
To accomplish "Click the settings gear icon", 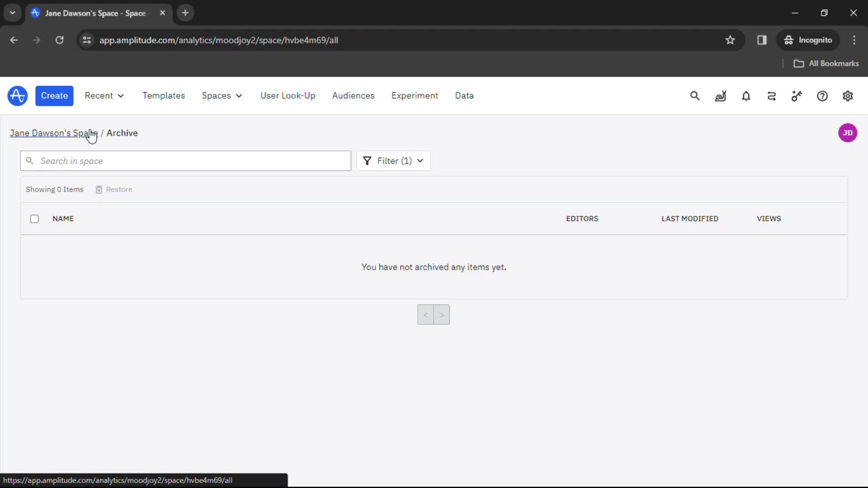I will coord(848,96).
